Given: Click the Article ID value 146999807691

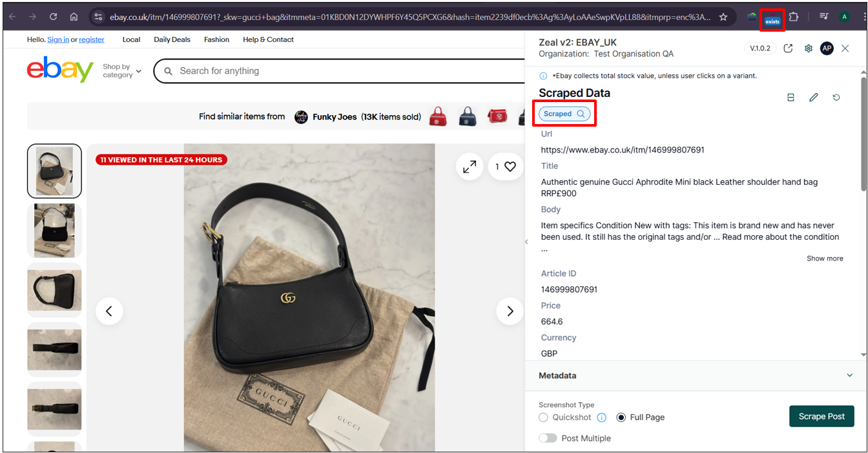Looking at the screenshot, I should 569,290.
